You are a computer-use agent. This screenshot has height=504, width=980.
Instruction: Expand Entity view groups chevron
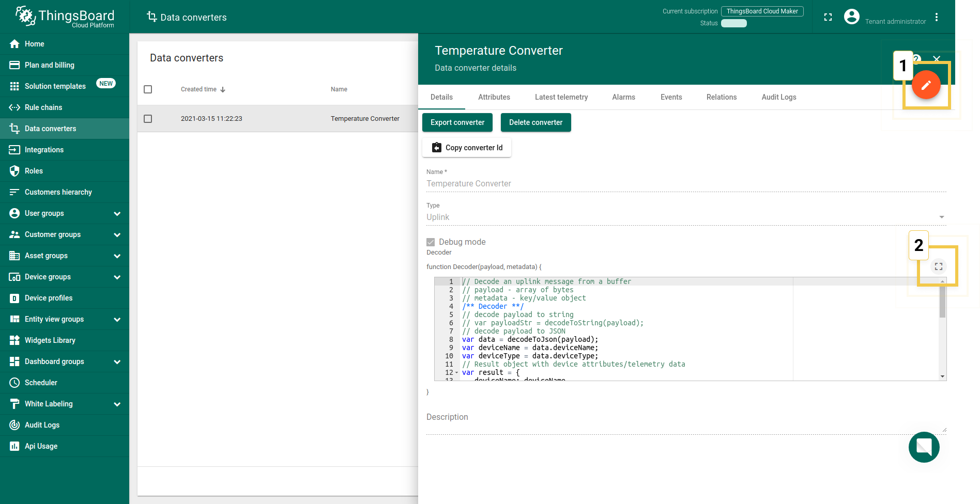pyautogui.click(x=117, y=319)
